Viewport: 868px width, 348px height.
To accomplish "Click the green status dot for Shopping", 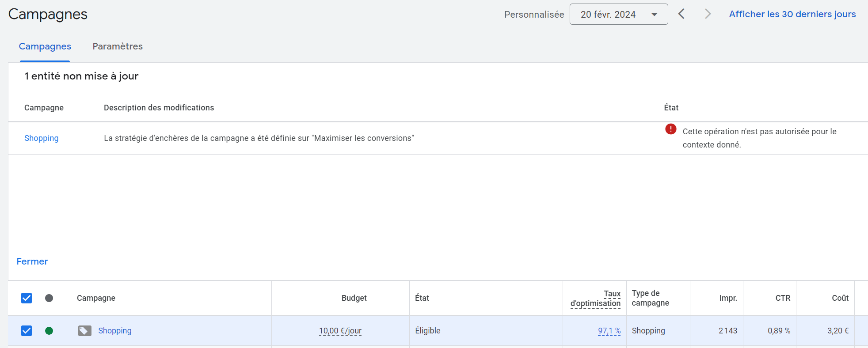I will pyautogui.click(x=49, y=331).
